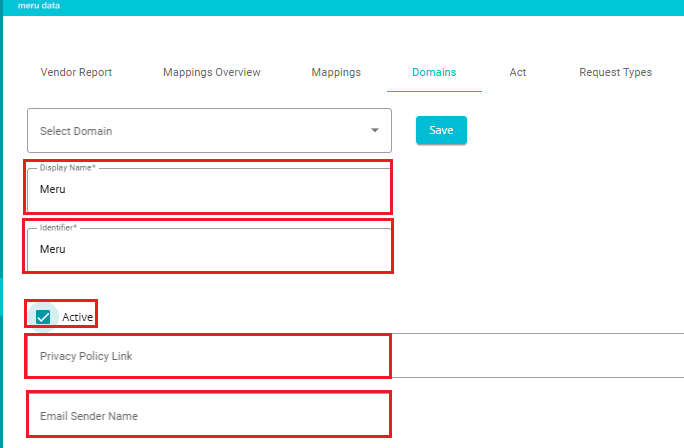Click the meru data logo text

tap(39, 6)
